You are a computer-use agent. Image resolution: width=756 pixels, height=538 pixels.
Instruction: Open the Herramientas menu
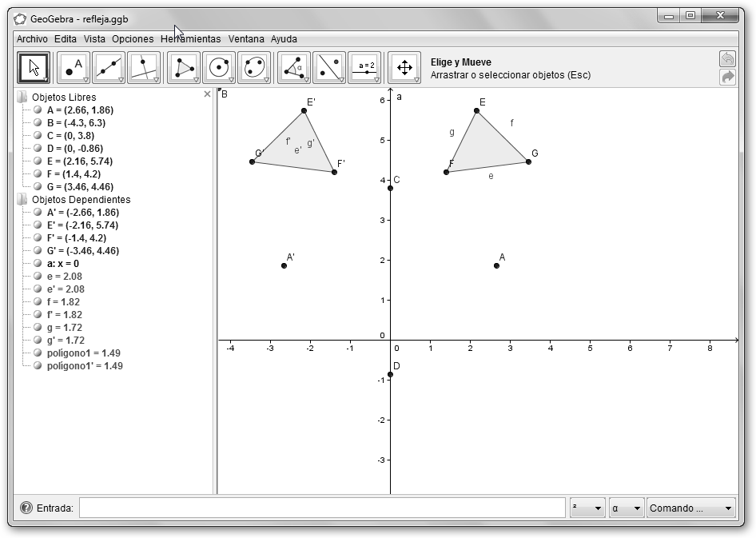point(190,38)
